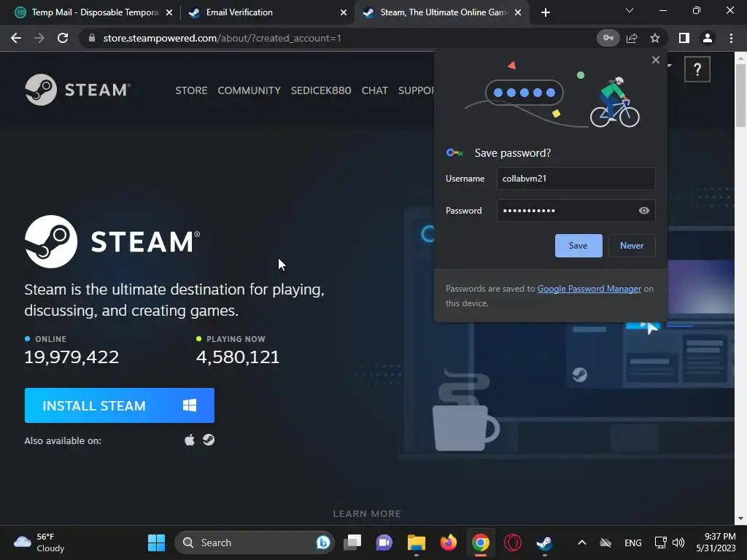Open the STORE menu

[x=191, y=90]
